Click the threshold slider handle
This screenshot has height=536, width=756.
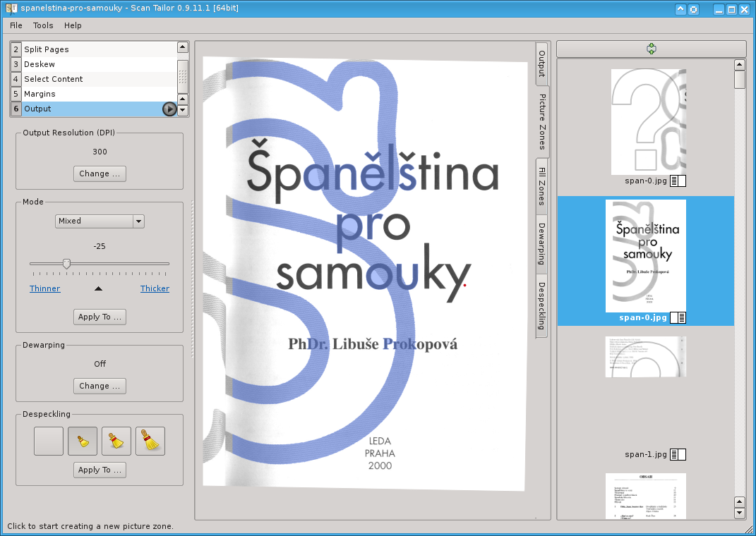(66, 264)
